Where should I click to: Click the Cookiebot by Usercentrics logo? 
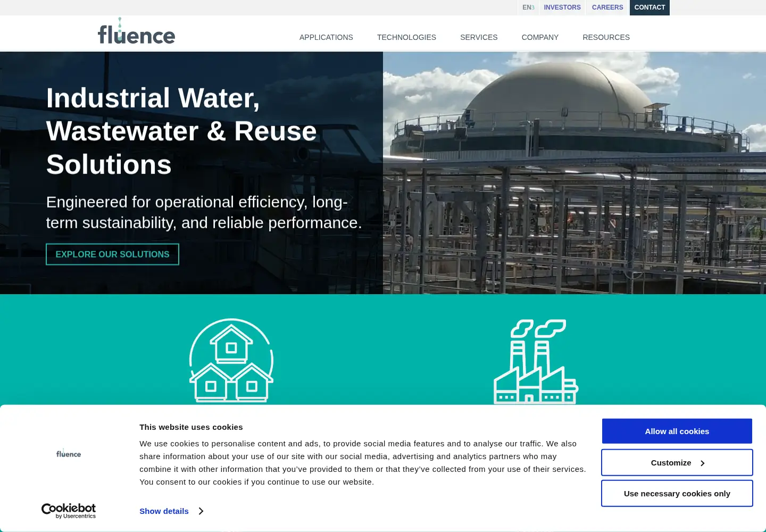(69, 511)
